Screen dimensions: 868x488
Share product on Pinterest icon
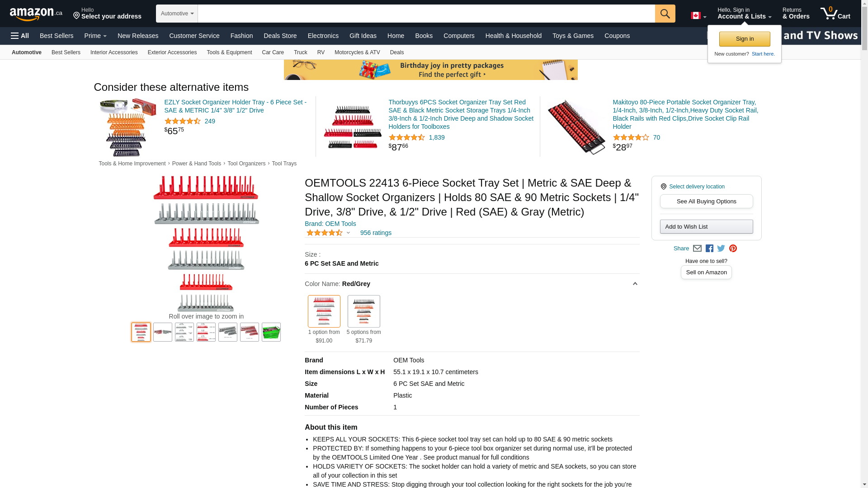click(733, 249)
